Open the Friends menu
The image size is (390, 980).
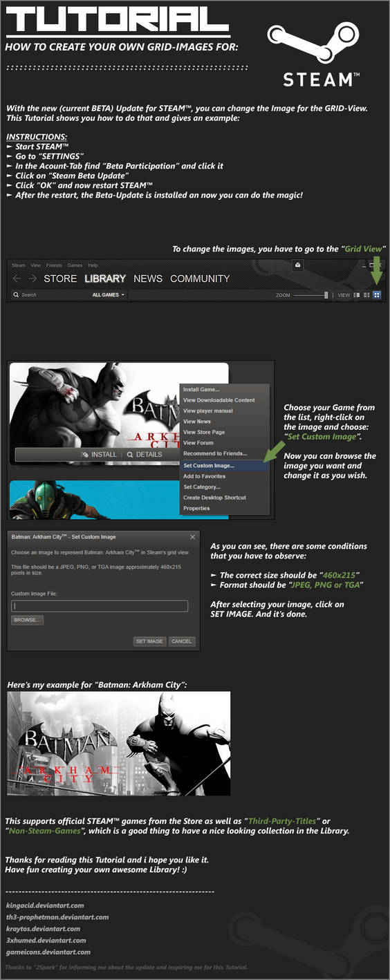(54, 265)
